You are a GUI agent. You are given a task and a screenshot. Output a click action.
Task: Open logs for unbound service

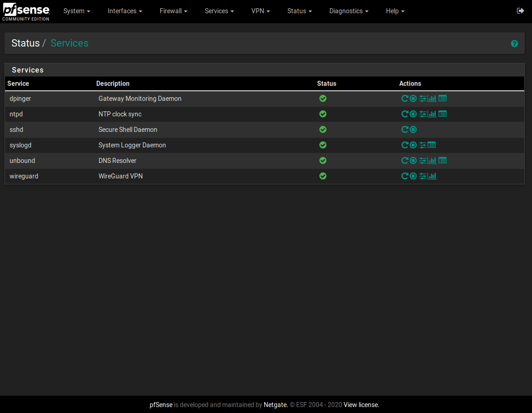pyautogui.click(x=442, y=161)
